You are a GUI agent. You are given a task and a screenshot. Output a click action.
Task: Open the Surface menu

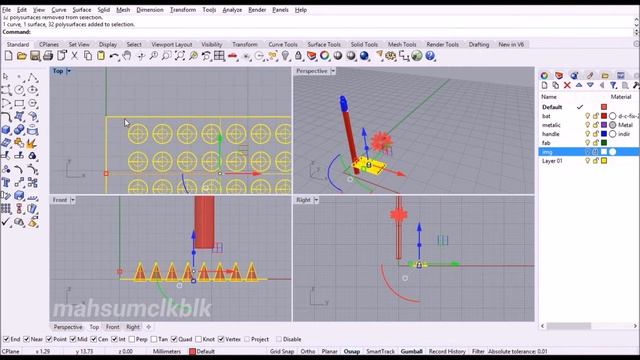pos(82,10)
